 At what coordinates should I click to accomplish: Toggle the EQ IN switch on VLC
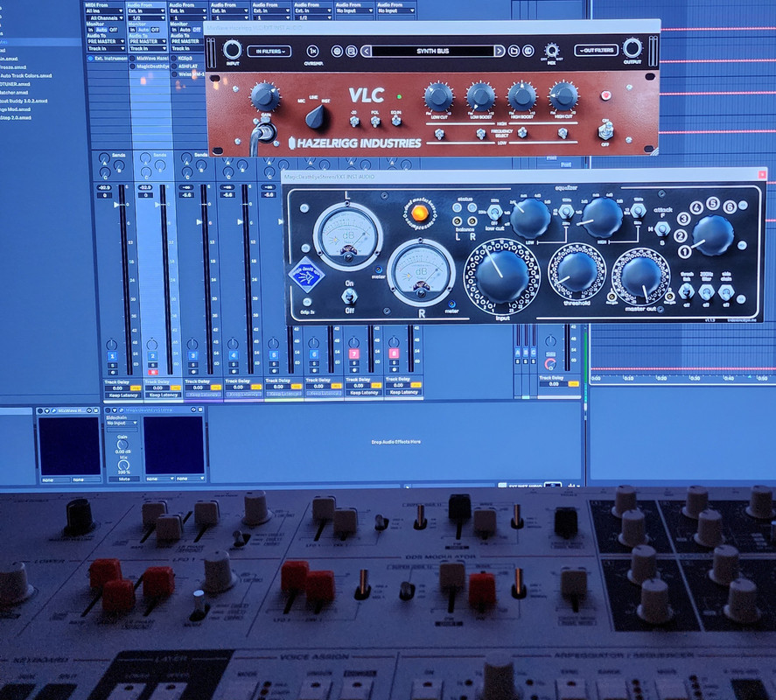(396, 121)
